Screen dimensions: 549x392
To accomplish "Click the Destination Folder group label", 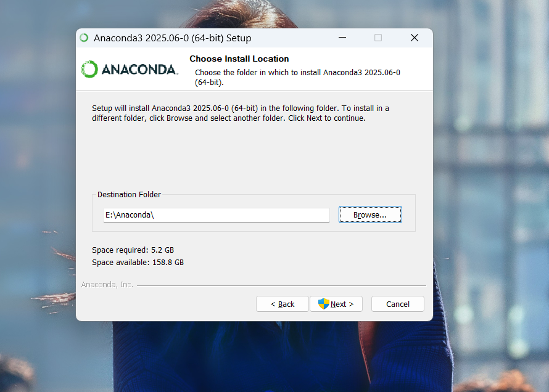I will pyautogui.click(x=129, y=195).
